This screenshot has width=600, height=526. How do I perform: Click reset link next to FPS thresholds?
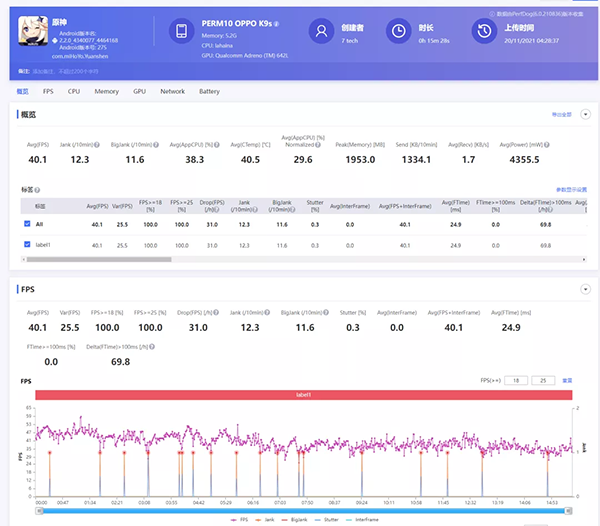(x=567, y=381)
